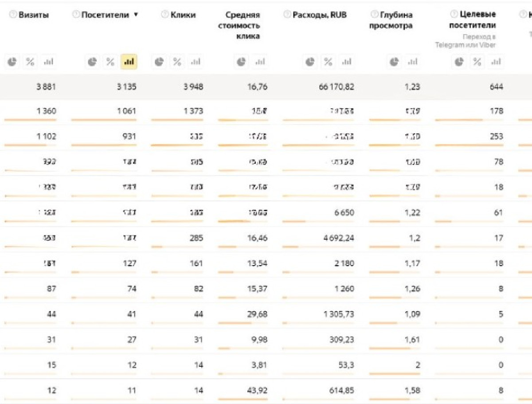Click orange bar under 66 170,82 total row

point(318,120)
